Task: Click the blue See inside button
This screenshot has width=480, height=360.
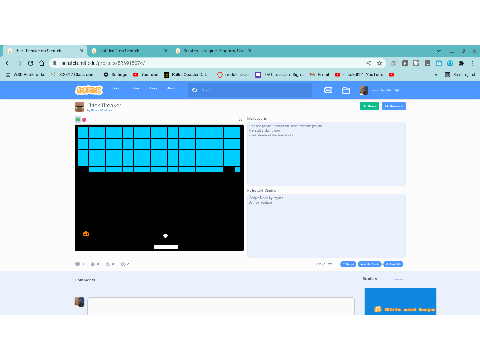Action: coord(394,106)
